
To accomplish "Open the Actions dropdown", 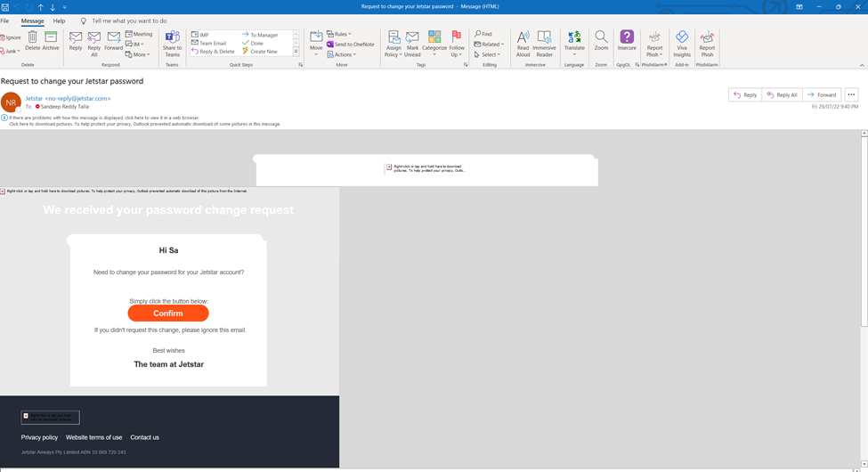I will [x=342, y=55].
